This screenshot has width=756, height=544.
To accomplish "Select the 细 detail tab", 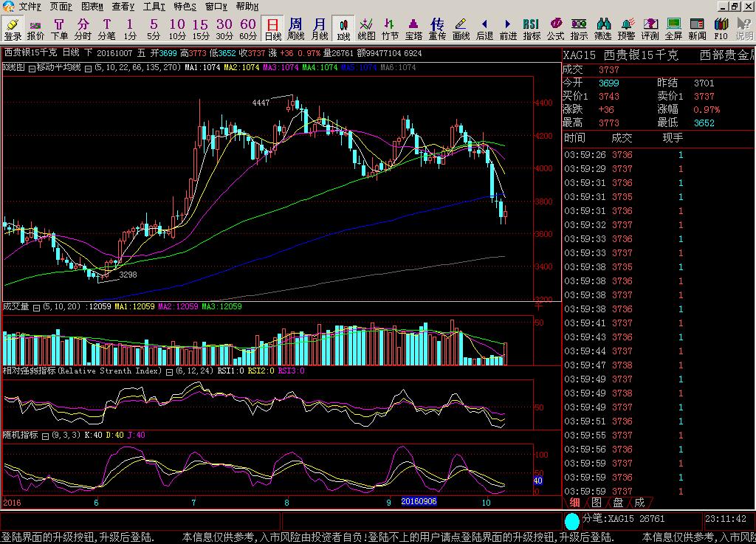I will tap(574, 503).
